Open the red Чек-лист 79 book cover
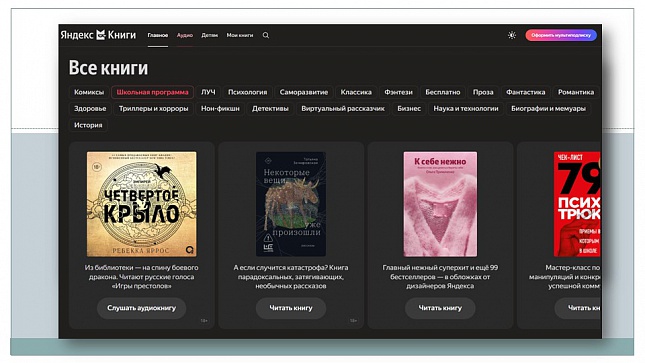The width and height of the screenshot is (645, 363). click(577, 204)
